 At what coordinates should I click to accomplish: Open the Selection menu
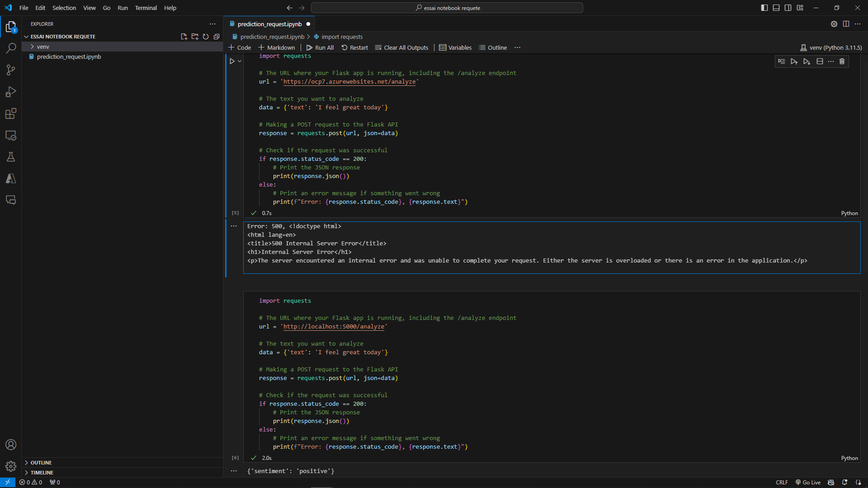pos(64,8)
